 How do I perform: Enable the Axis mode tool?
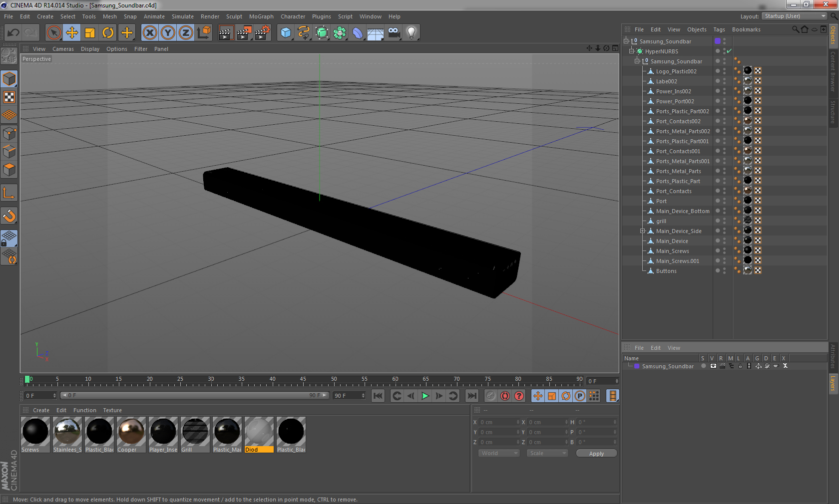[x=9, y=193]
